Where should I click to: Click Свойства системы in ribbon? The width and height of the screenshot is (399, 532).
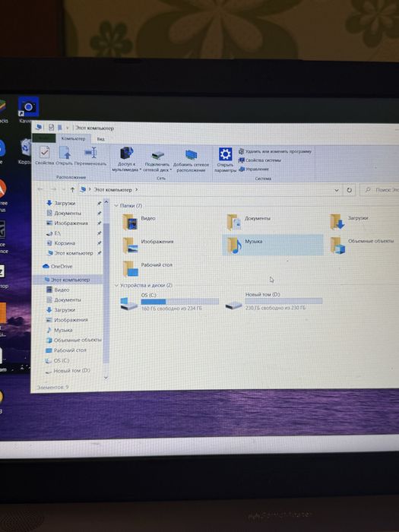click(x=260, y=160)
